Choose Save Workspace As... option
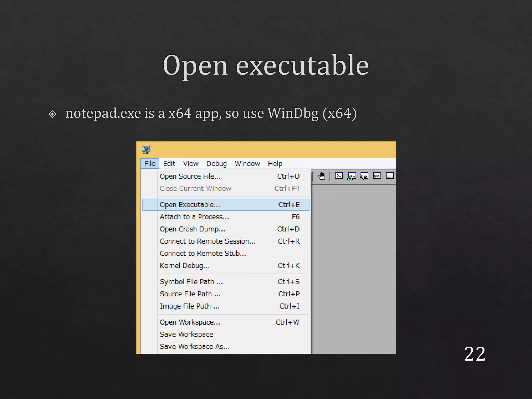 [195, 347]
